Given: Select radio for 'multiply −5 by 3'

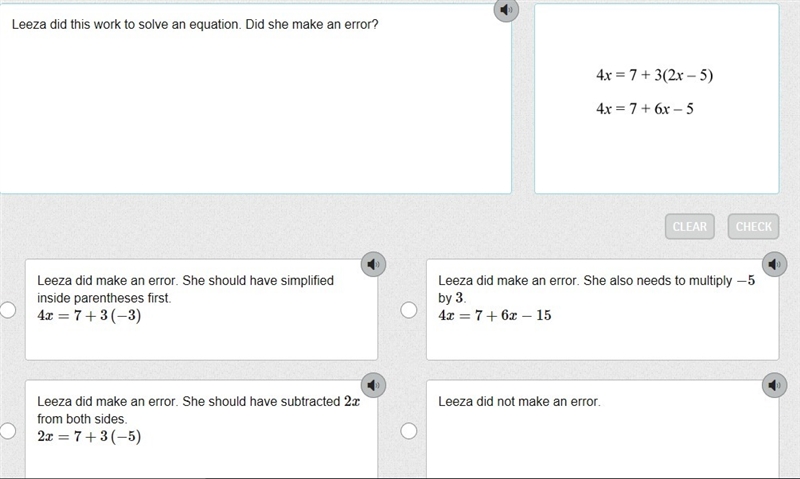Looking at the screenshot, I should [409, 310].
